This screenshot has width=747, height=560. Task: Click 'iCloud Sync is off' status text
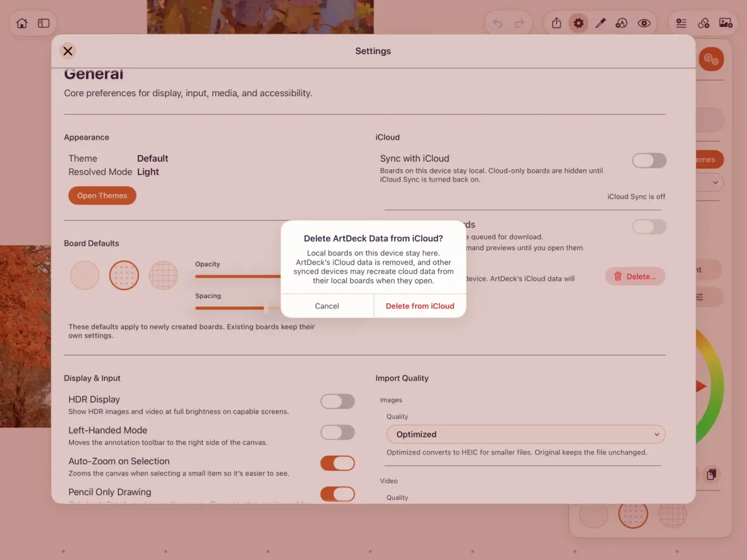[636, 197]
